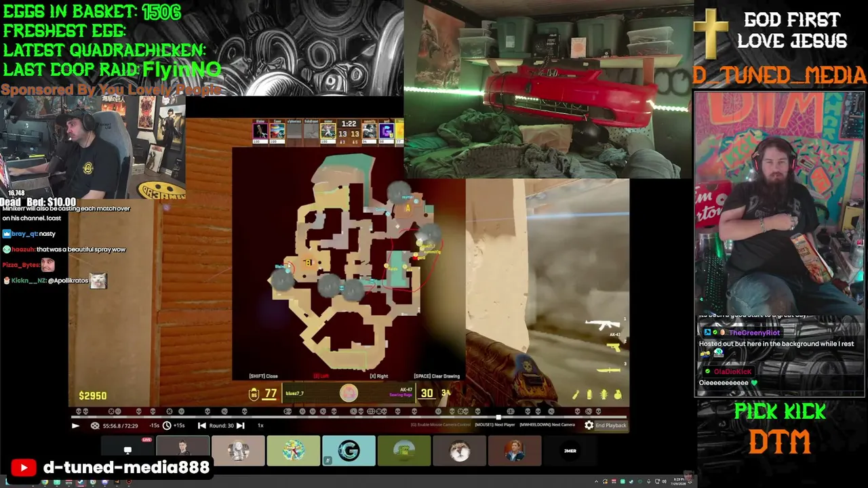Rewind the demo by 15 seconds
The height and width of the screenshot is (488, 868).
click(x=155, y=426)
